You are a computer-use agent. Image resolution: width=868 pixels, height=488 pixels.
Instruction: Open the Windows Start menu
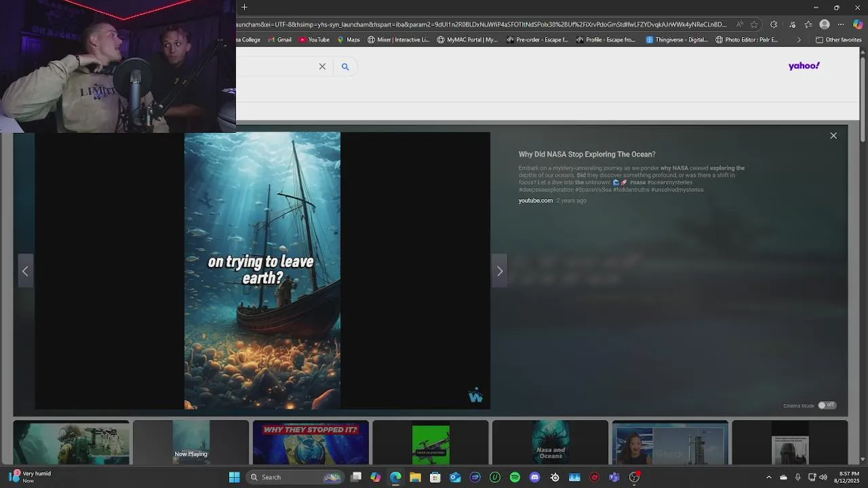(234, 477)
